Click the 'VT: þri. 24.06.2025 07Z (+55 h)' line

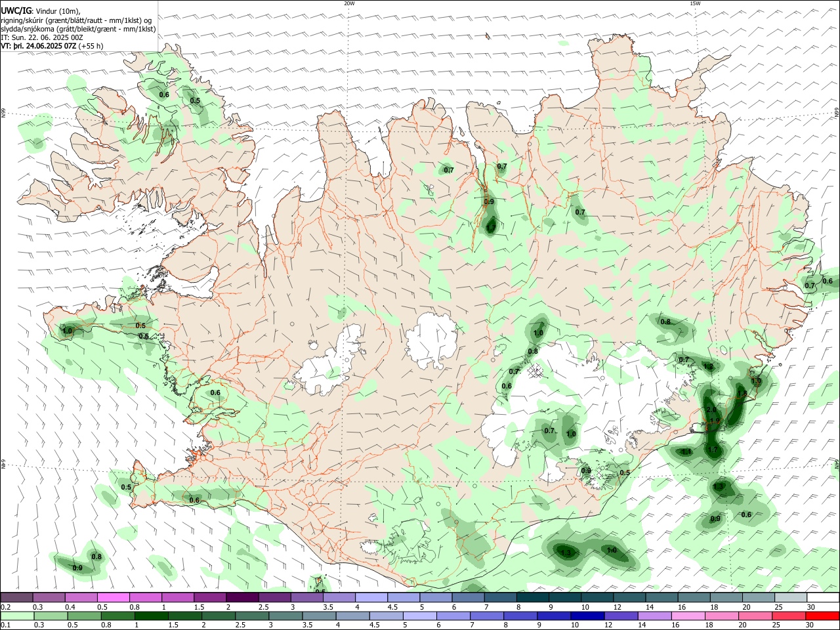(x=52, y=46)
